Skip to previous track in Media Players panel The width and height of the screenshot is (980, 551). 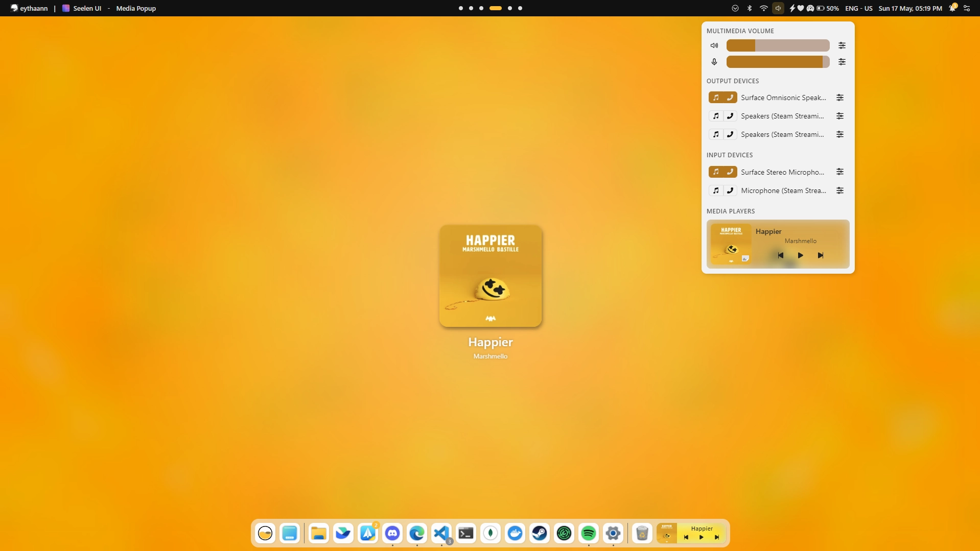coord(780,255)
